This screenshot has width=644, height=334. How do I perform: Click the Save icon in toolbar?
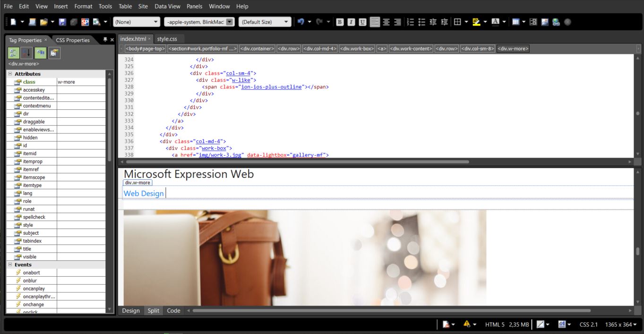[62, 22]
